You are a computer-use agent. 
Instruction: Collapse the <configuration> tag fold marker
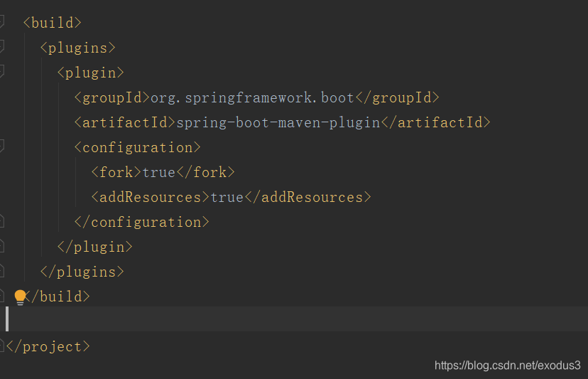tap(1, 146)
